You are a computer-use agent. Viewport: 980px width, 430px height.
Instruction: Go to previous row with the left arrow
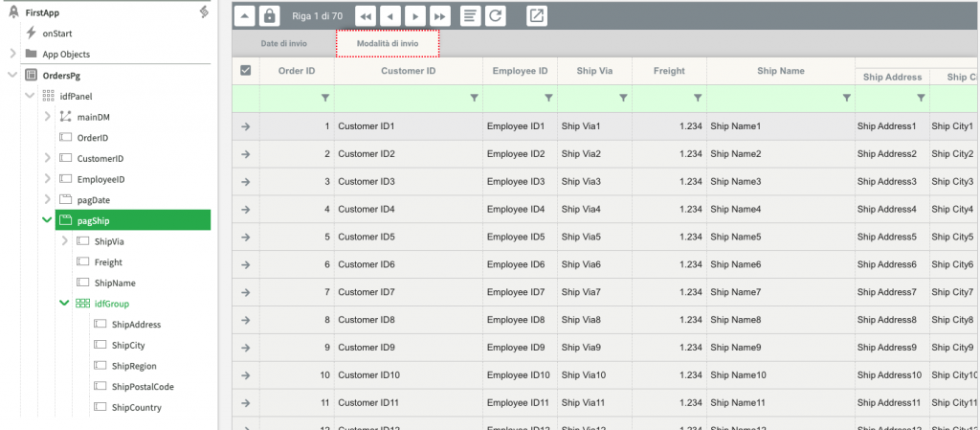pos(390,16)
